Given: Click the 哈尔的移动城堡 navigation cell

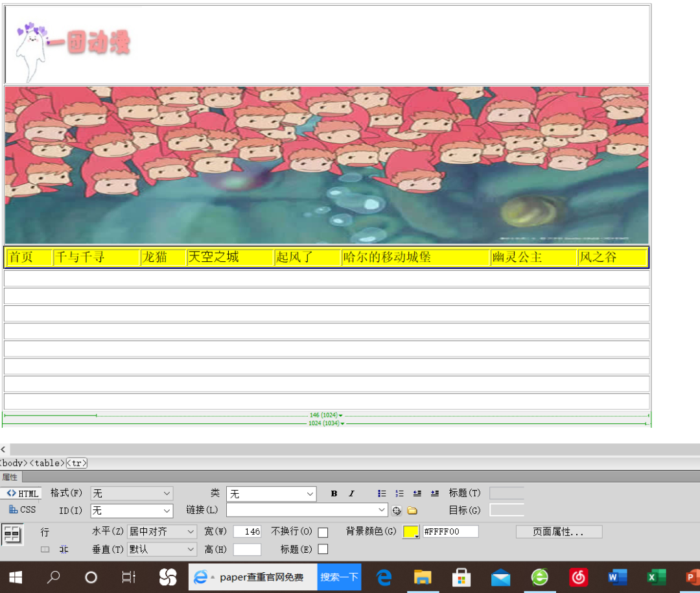Looking at the screenshot, I should coord(415,257).
